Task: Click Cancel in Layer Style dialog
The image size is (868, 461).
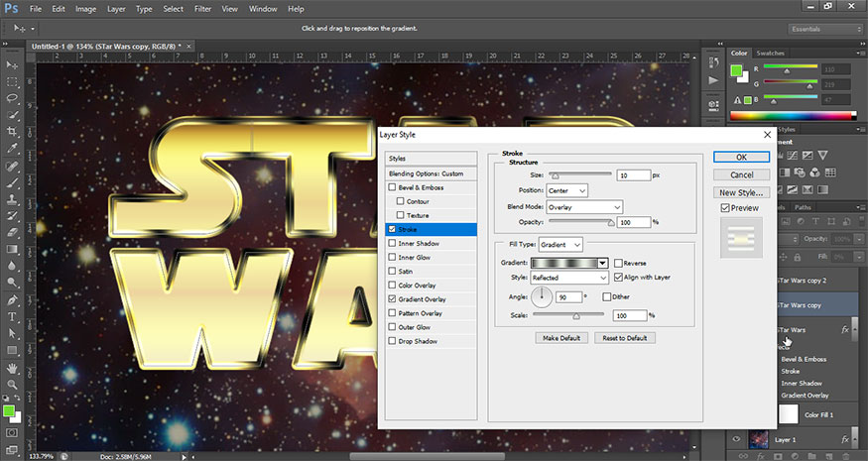Action: (x=741, y=174)
